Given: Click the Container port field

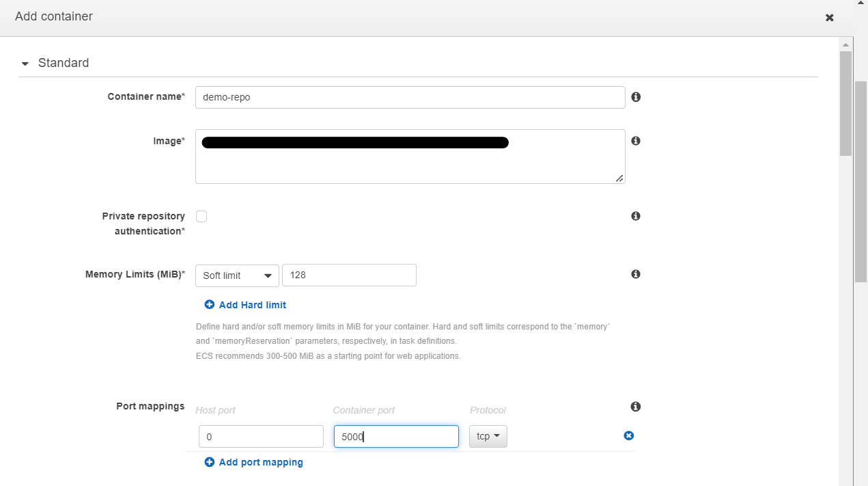Looking at the screenshot, I should click(x=396, y=436).
